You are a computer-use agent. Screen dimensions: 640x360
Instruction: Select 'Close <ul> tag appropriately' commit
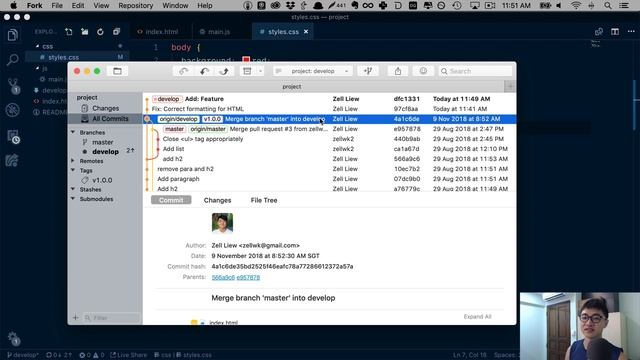point(330,139)
